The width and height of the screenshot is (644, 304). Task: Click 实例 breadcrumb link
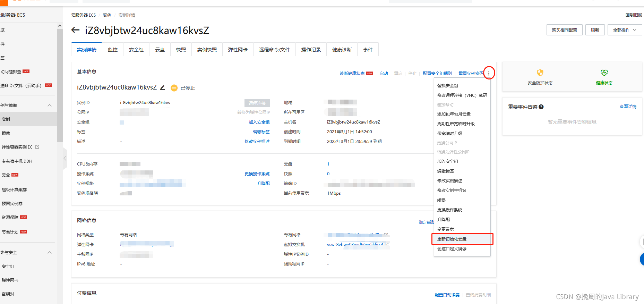click(107, 15)
